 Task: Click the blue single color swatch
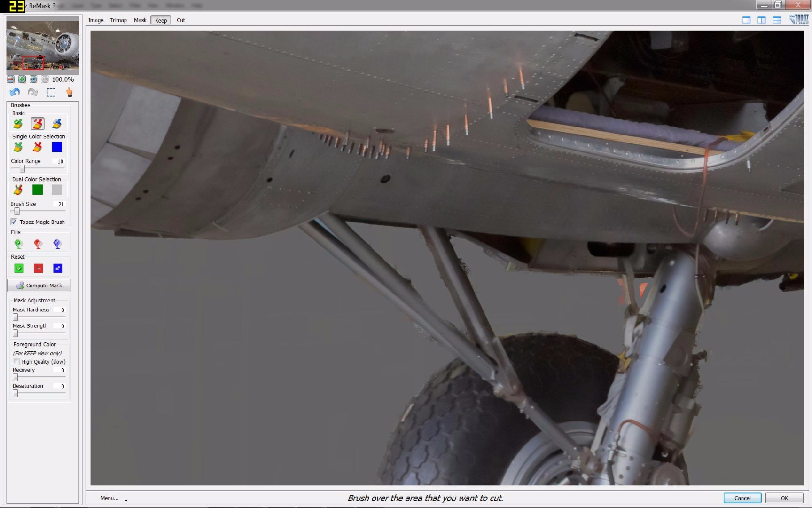pos(57,147)
